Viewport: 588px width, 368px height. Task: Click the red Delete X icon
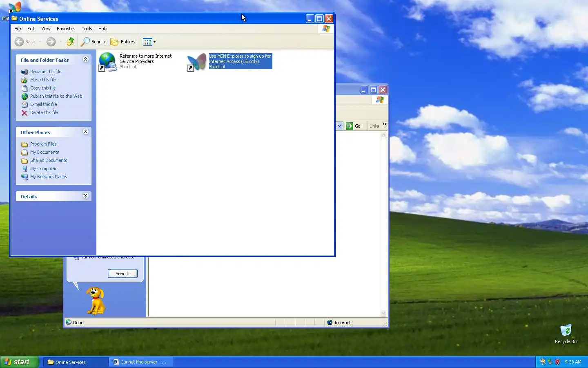[x=24, y=113]
